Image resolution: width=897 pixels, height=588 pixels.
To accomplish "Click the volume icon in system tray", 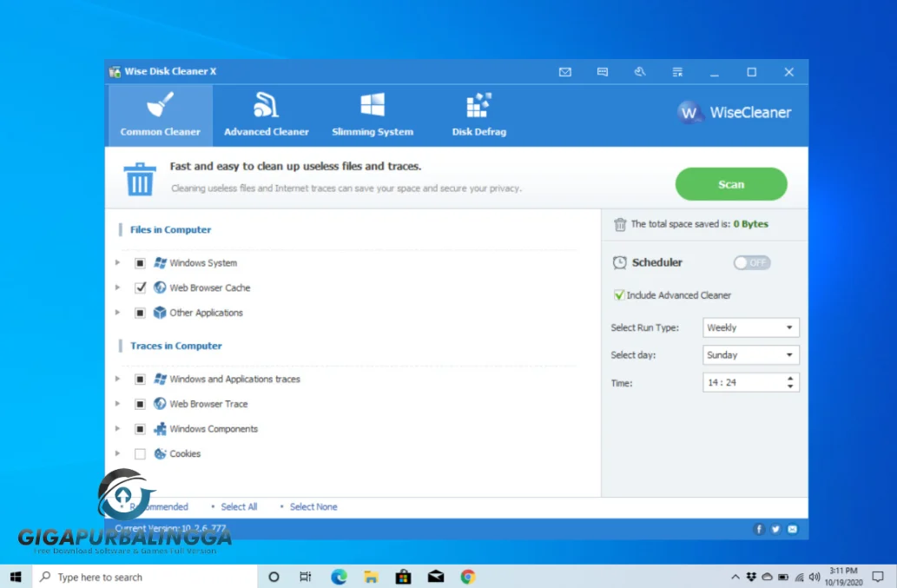I will (815, 577).
